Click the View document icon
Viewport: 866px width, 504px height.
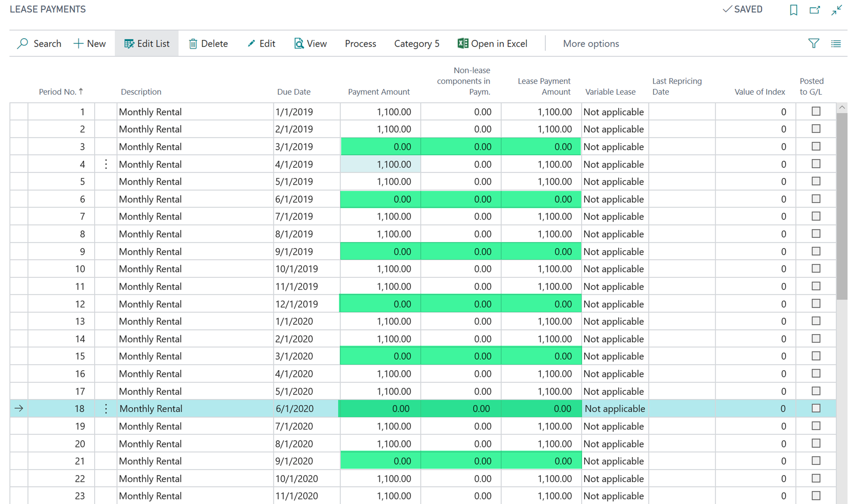pyautogui.click(x=299, y=43)
